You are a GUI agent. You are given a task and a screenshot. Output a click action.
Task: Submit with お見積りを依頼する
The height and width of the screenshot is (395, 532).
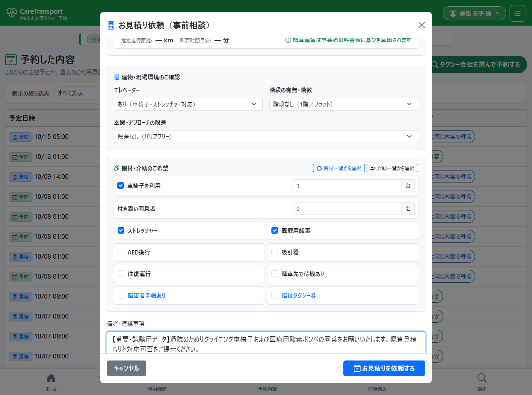(384, 368)
